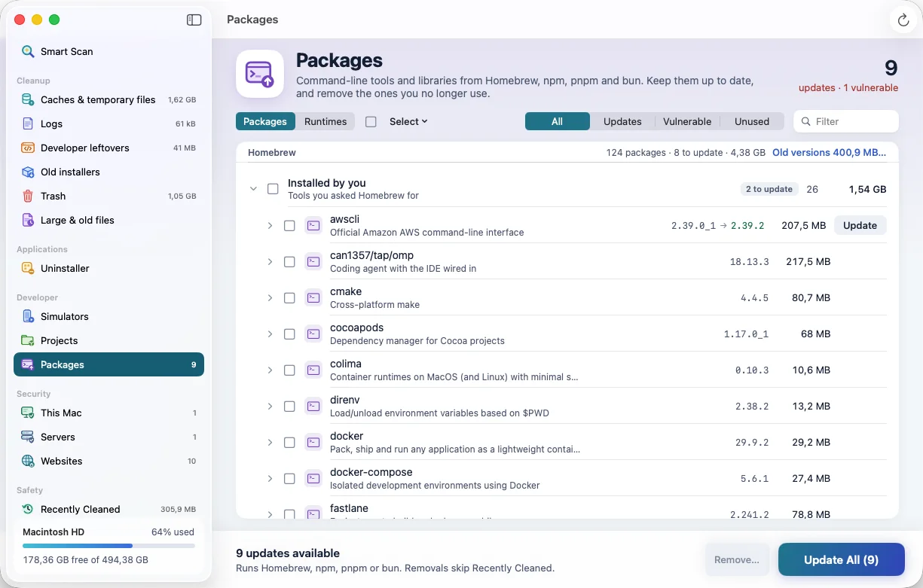Check the cmake checkbox
Image resolution: width=923 pixels, height=588 pixels.
pyautogui.click(x=289, y=297)
